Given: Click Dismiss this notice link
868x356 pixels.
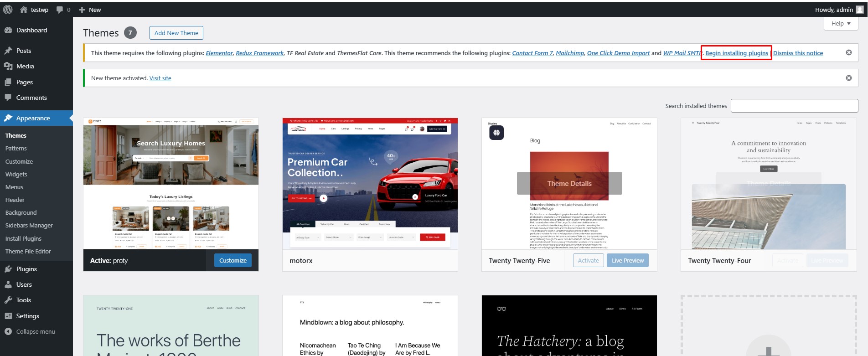Looking at the screenshot, I should (x=798, y=53).
